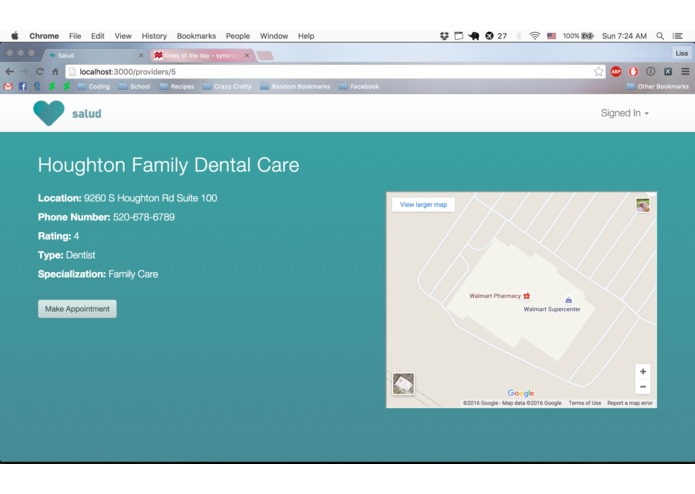Viewport: 695px width, 494px height.
Task: Open Notification Center icon
Action: coord(678,36)
